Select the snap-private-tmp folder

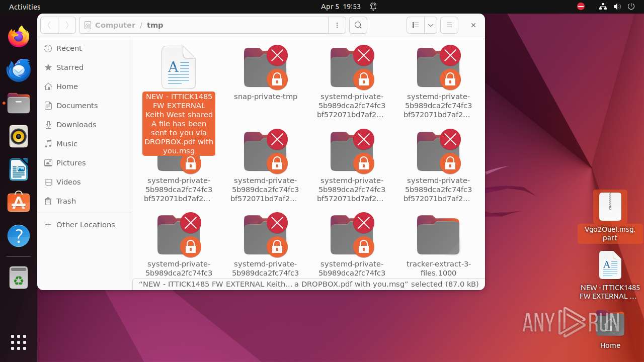(x=266, y=73)
